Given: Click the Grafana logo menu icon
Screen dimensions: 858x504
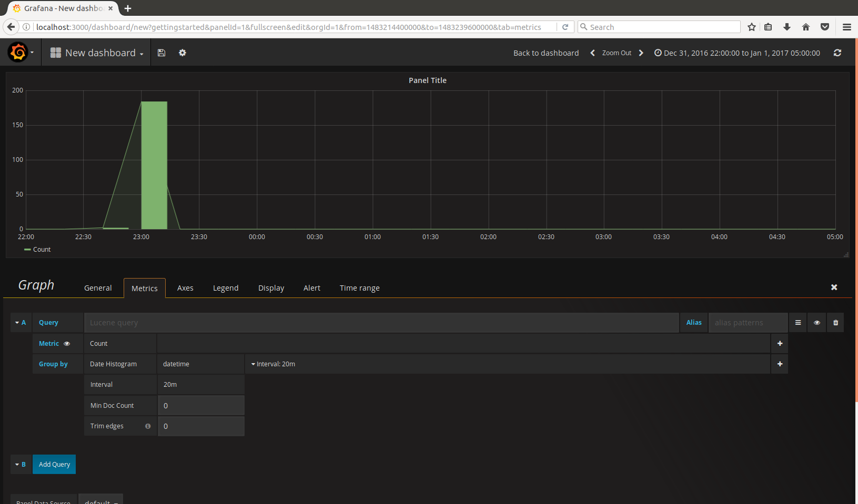Looking at the screenshot, I should coord(18,53).
